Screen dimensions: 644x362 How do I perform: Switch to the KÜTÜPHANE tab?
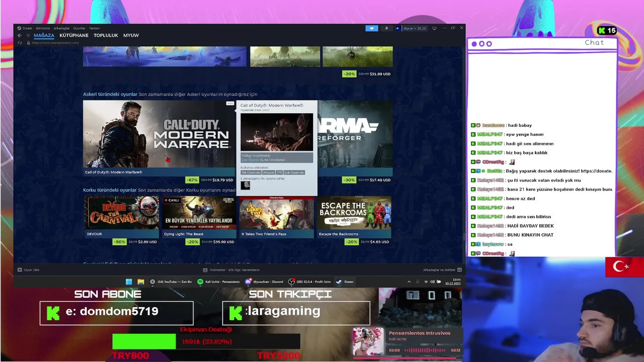point(74,35)
